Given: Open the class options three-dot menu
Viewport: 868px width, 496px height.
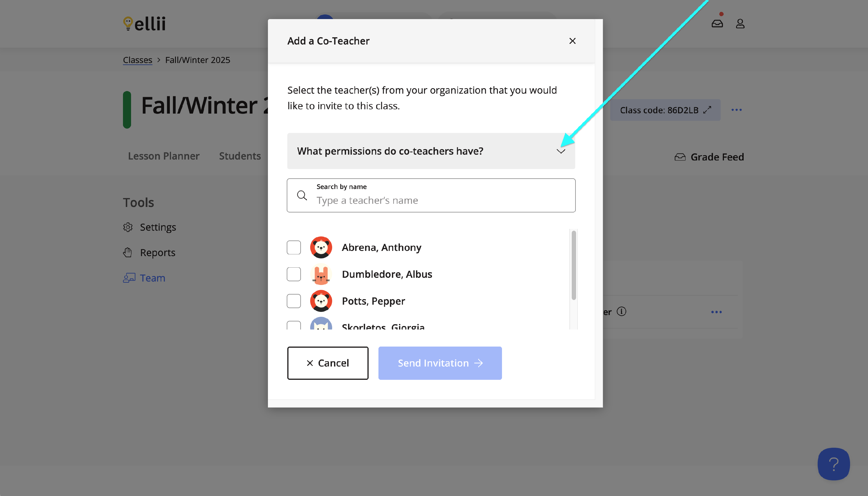Looking at the screenshot, I should pos(736,110).
